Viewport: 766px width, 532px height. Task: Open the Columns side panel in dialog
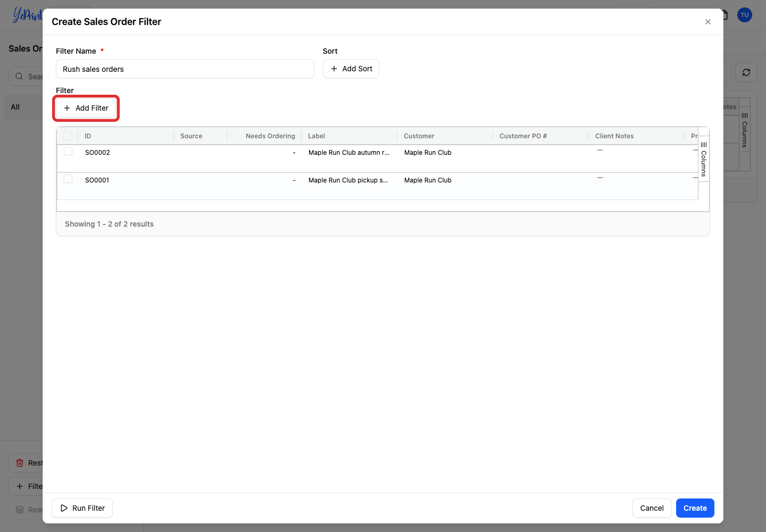coord(703,159)
